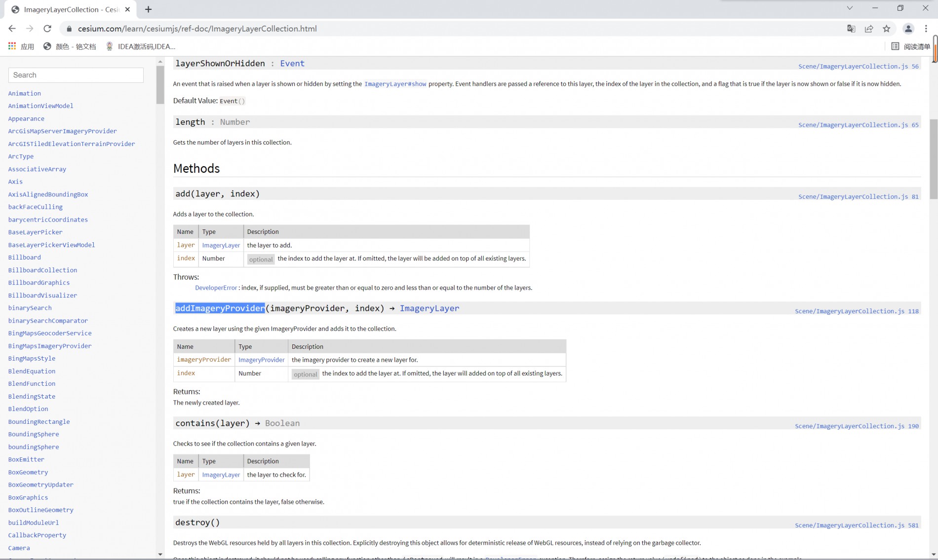938x560 pixels.
Task: Open source link ImageryLayerCollection.js 65
Action: click(859, 125)
